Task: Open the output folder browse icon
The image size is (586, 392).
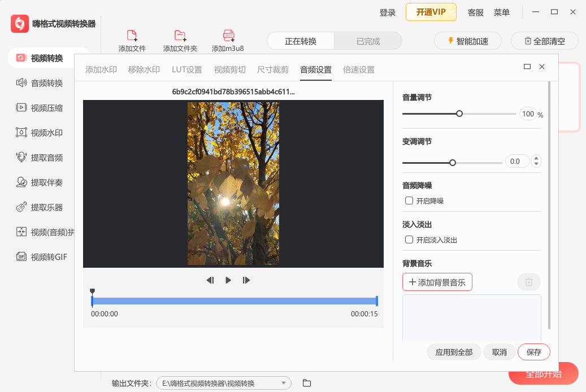Action: tap(306, 382)
